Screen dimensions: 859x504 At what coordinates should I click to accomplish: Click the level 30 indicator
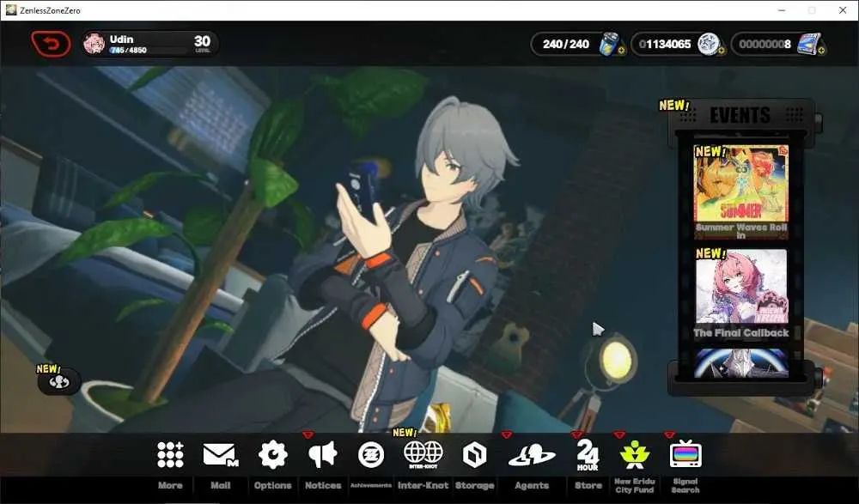(x=202, y=43)
